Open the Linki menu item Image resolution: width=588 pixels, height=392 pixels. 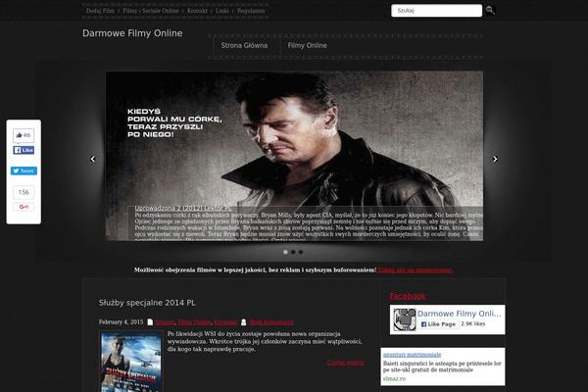coord(222,11)
